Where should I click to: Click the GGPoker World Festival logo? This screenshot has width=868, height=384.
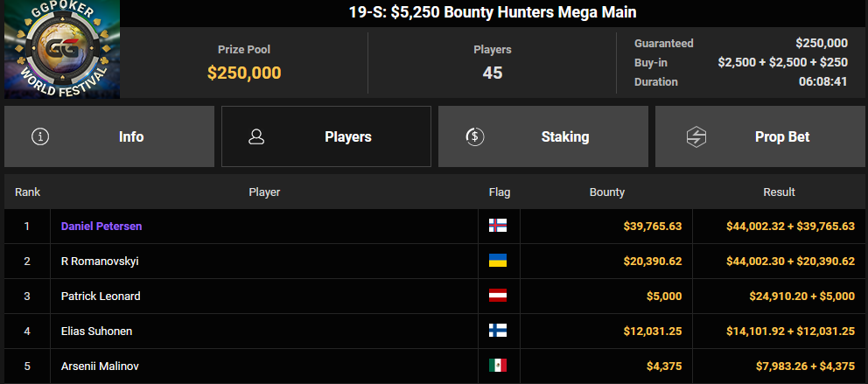point(62,49)
